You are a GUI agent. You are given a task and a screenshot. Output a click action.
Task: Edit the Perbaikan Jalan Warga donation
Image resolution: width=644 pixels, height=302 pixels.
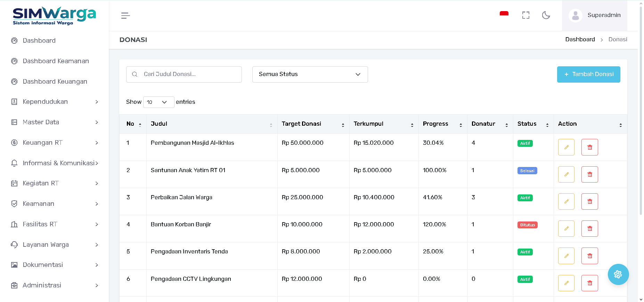tap(566, 201)
